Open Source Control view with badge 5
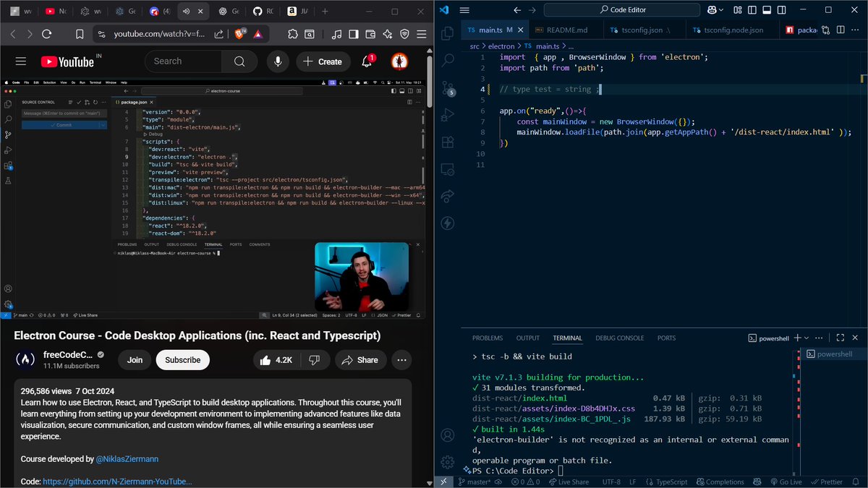The height and width of the screenshot is (488, 868). coord(447,87)
